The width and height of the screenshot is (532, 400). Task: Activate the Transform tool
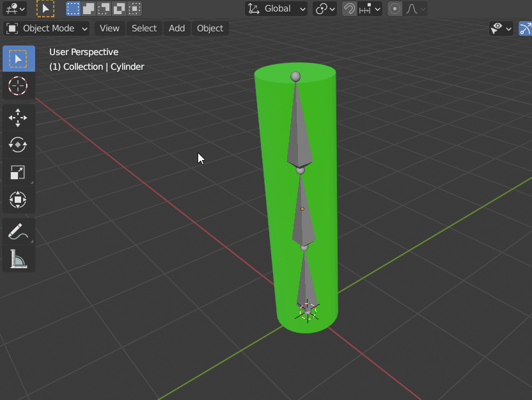tap(19, 199)
